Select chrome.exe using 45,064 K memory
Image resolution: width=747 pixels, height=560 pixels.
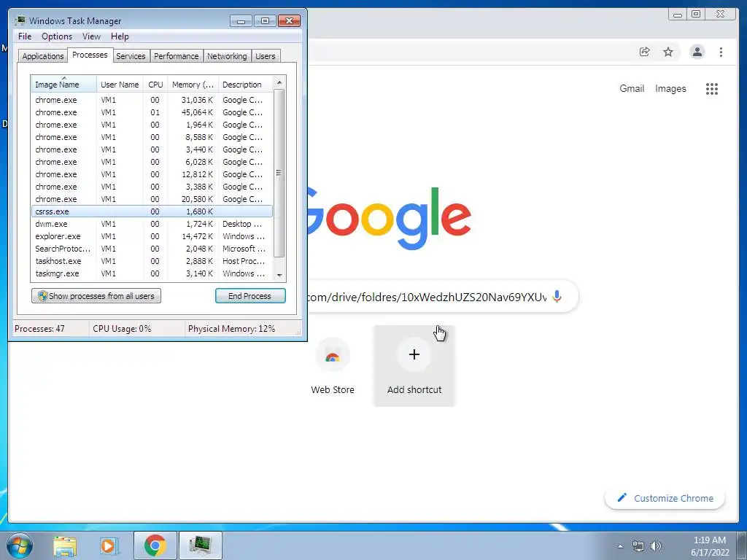[152, 112]
